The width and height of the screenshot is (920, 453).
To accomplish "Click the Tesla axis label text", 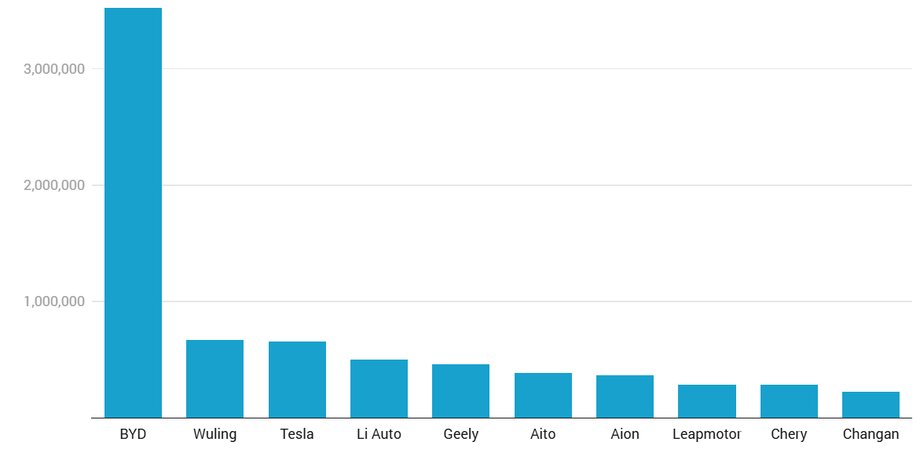I will coord(297,434).
